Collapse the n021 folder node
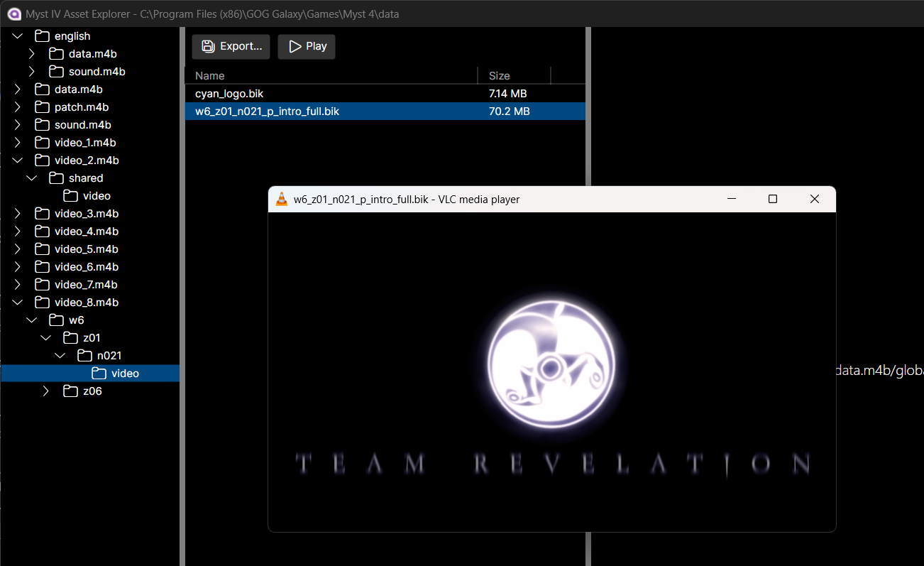 60,356
